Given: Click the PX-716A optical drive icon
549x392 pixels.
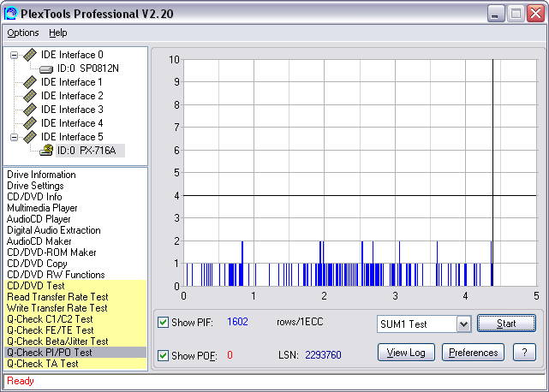Looking at the screenshot, I should pos(46,150).
